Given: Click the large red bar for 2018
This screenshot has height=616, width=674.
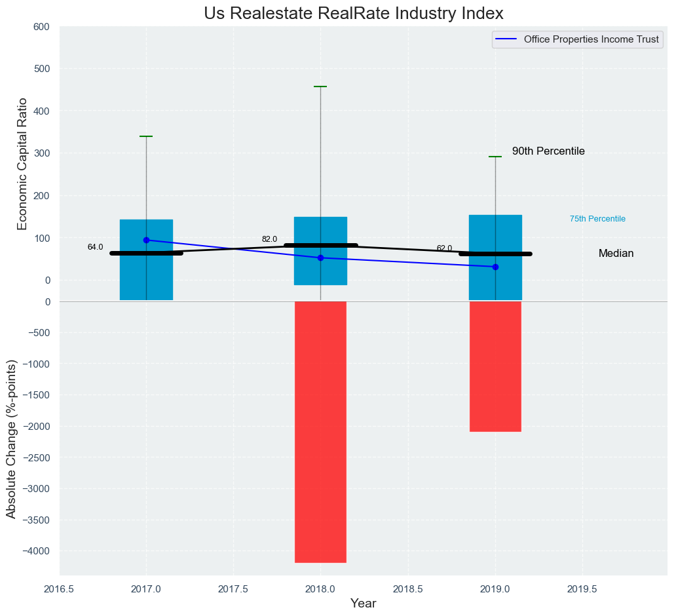Looking at the screenshot, I should pos(320,431).
